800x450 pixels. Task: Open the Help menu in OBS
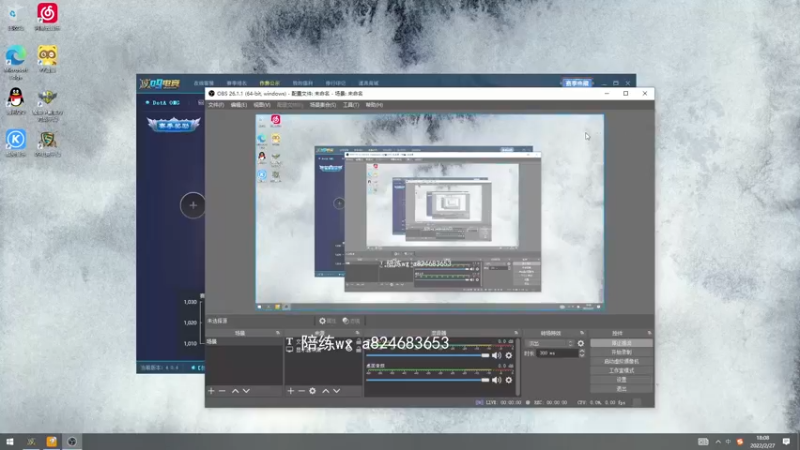[x=374, y=105]
